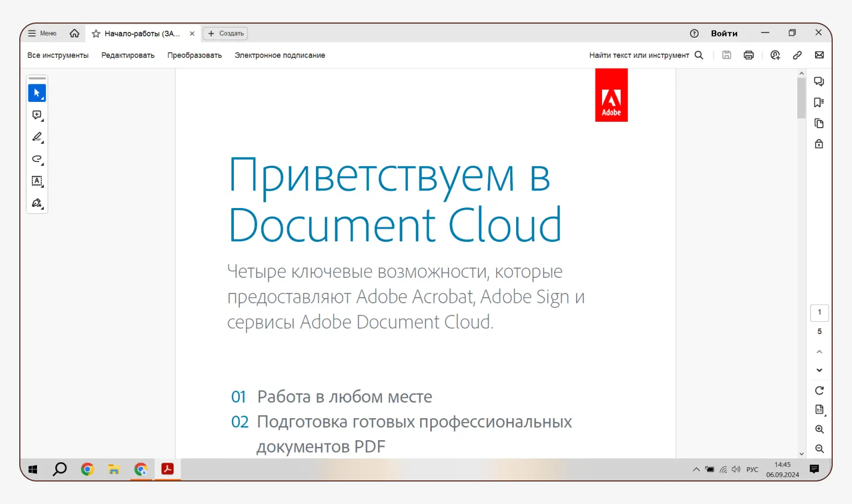Open the bookmarks panel icon
Viewport: 852px width, 504px height.
point(819,102)
